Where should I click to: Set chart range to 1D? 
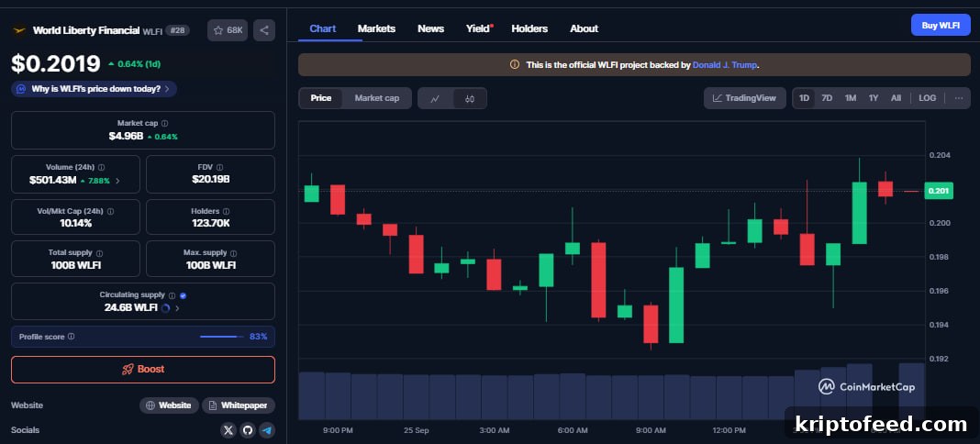pyautogui.click(x=804, y=98)
